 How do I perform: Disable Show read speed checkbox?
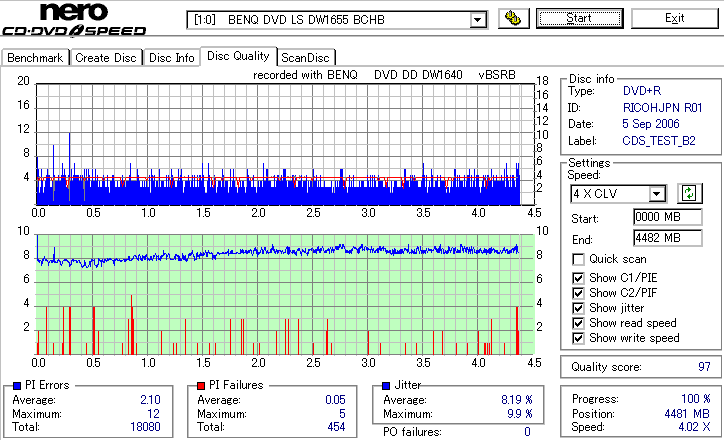point(578,323)
